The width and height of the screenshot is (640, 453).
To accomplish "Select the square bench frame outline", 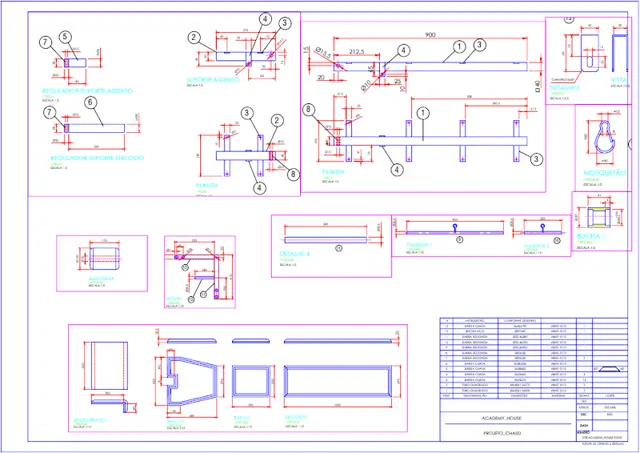I will 251,381.
